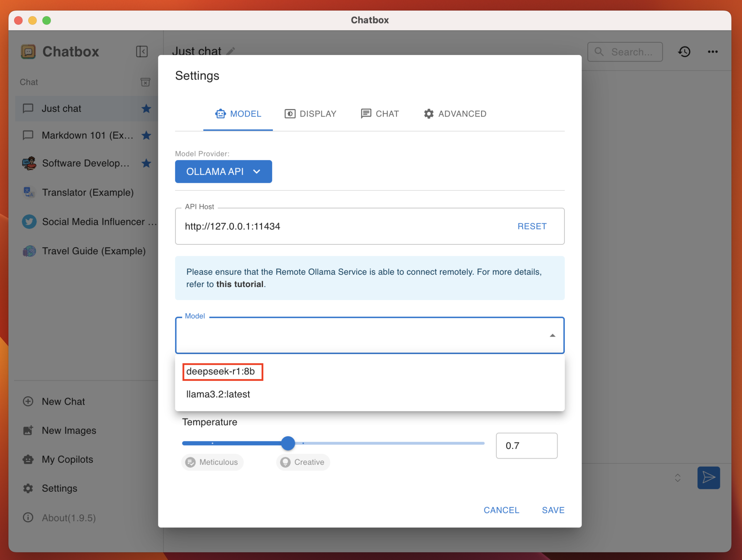This screenshot has height=560, width=742.
Task: Open the ADVANCED settings tab
Action: tap(455, 114)
